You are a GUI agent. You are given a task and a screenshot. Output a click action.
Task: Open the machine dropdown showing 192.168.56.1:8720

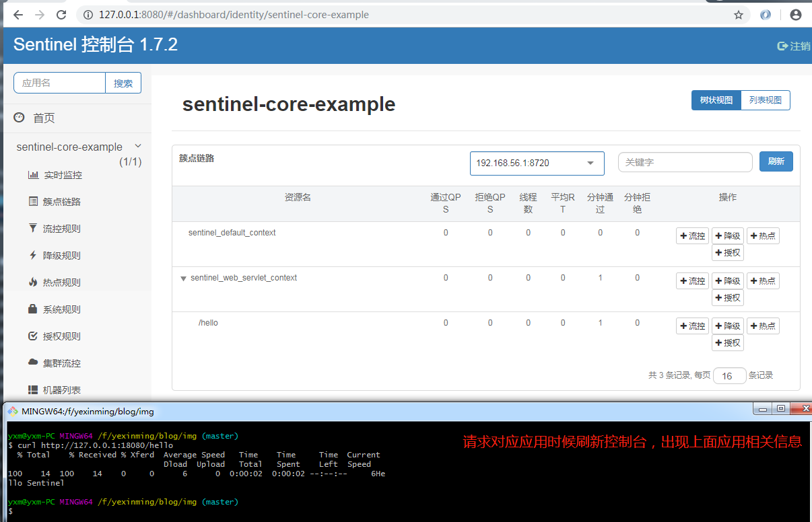(x=537, y=163)
